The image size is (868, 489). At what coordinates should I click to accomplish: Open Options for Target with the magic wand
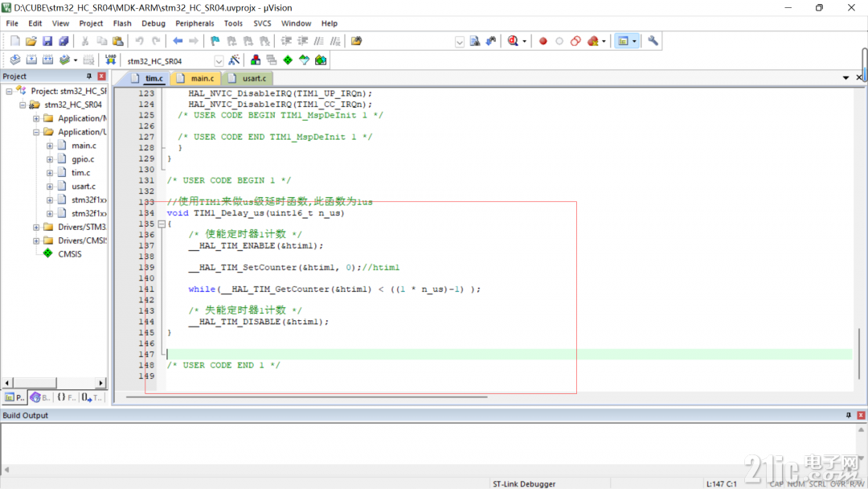(x=234, y=60)
